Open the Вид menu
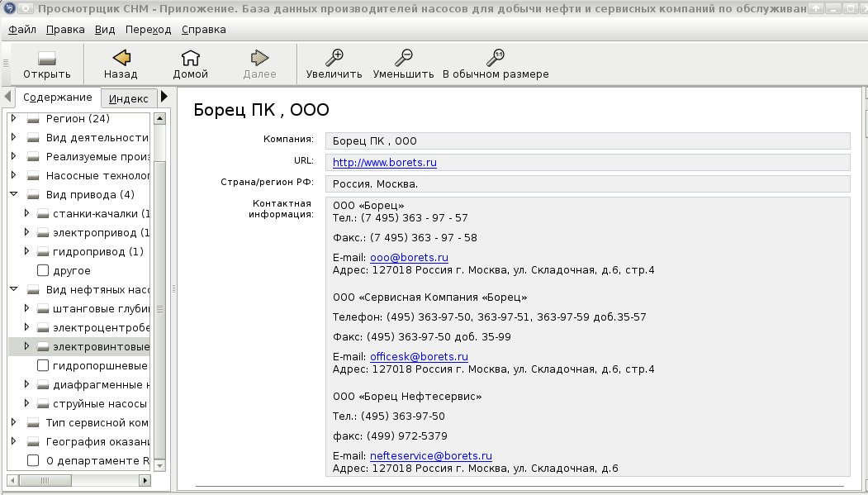 click(105, 30)
